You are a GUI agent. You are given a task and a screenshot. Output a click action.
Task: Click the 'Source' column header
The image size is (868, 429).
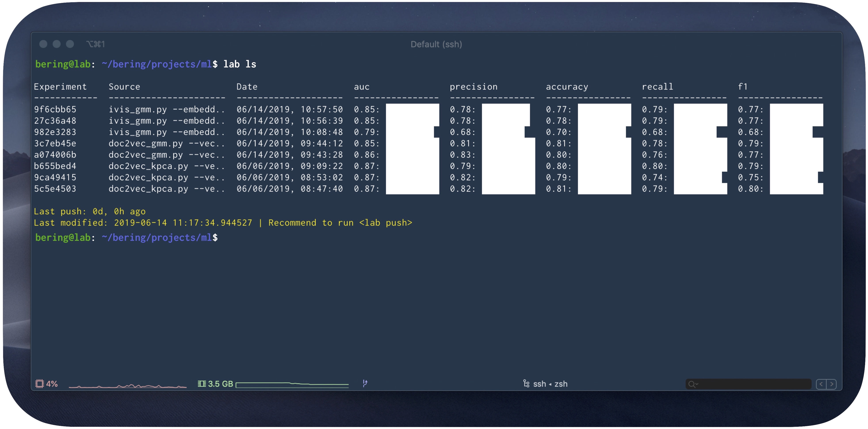coord(124,87)
